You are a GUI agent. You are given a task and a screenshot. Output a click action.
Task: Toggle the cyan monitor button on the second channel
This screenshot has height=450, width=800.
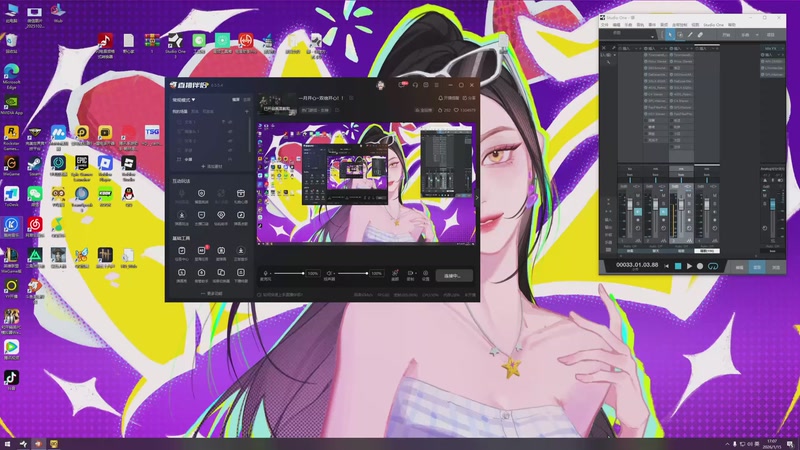tap(664, 212)
